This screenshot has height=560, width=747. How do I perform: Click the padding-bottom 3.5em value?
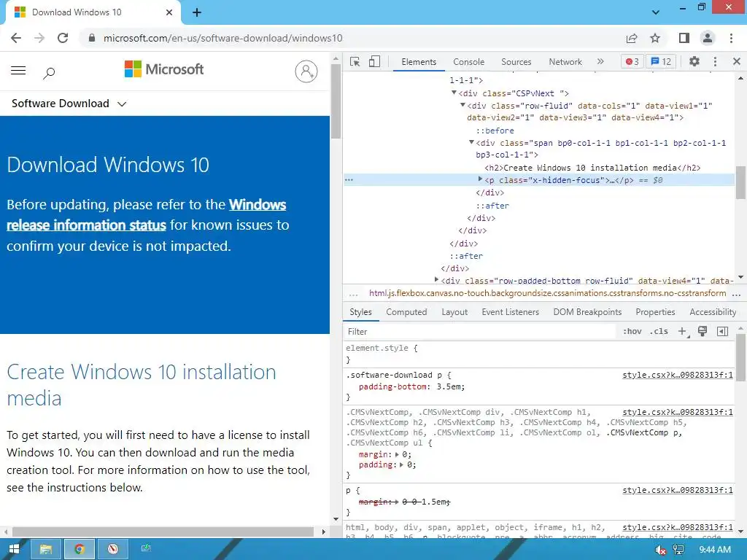(x=449, y=386)
